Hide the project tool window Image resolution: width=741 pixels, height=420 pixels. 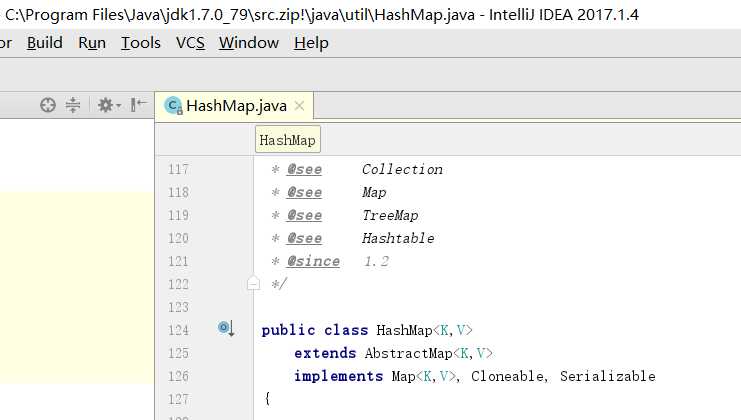[138, 105]
